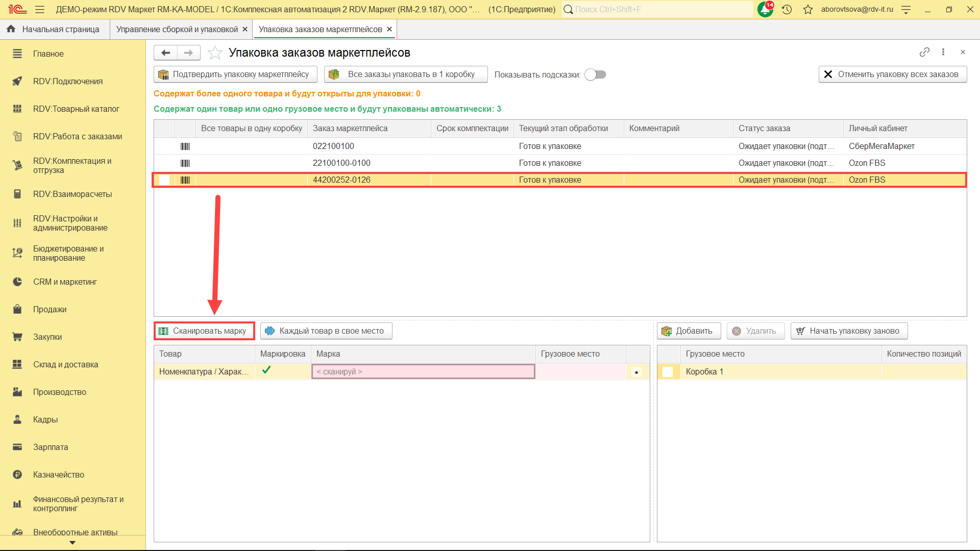Screen dimensions: 980x551
Task: Go back with left arrow
Action: click(x=166, y=53)
